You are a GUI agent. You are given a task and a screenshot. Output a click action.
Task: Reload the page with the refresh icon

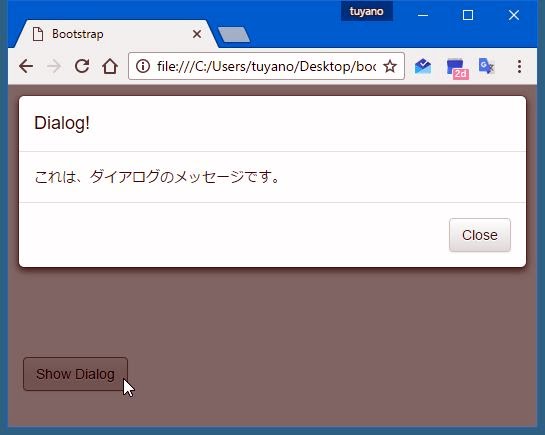coord(82,66)
